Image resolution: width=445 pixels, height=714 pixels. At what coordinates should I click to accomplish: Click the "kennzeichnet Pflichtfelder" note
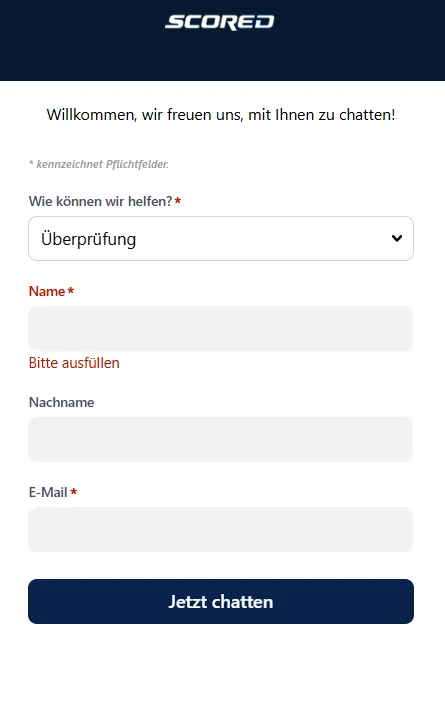[x=102, y=164]
